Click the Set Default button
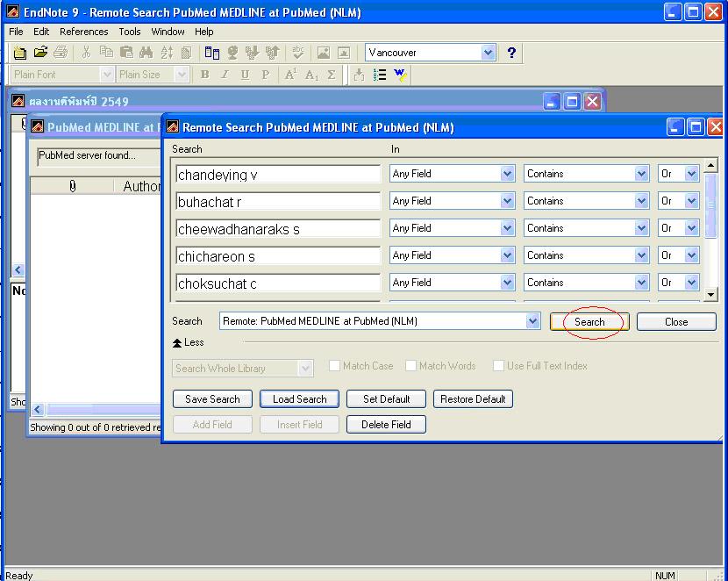The image size is (728, 581). click(386, 399)
